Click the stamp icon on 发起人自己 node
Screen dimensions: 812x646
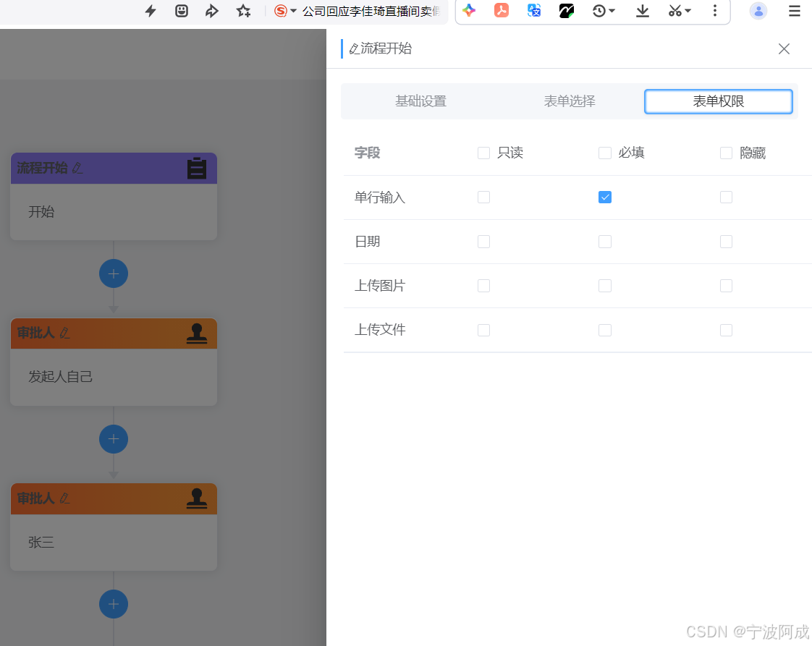[x=197, y=334]
